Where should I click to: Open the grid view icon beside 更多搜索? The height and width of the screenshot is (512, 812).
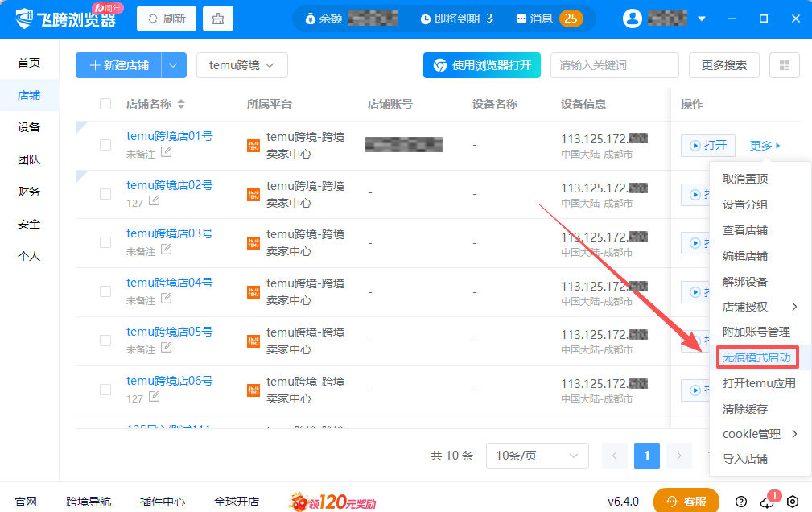coord(784,65)
